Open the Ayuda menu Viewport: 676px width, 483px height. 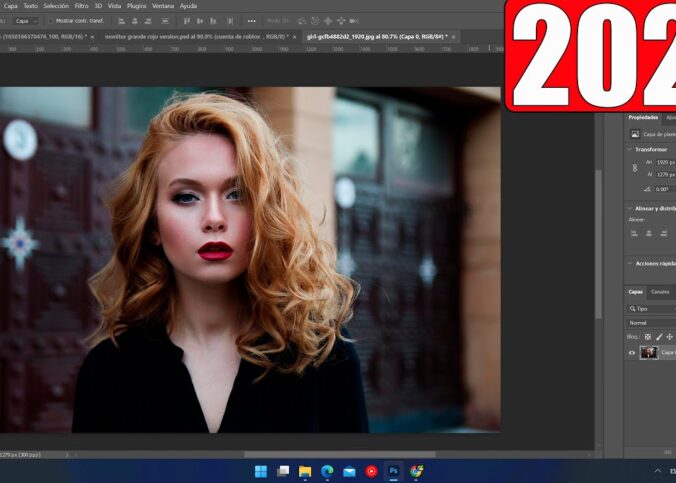[188, 6]
